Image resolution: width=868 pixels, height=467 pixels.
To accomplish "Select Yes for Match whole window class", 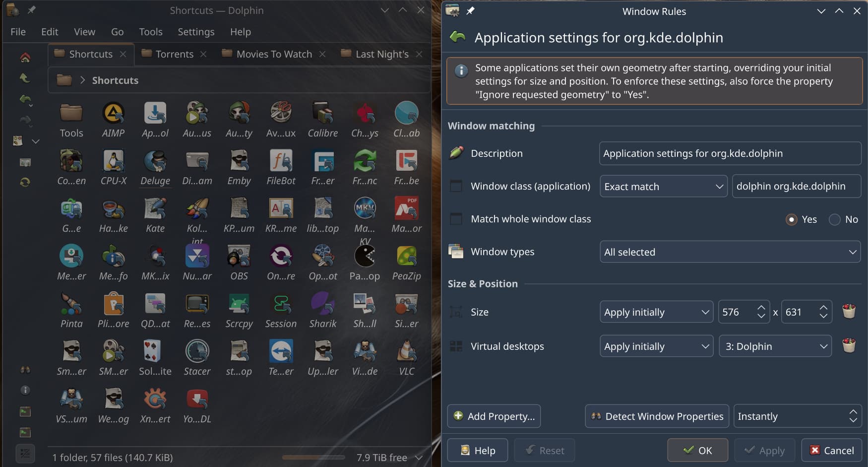I will [x=792, y=219].
